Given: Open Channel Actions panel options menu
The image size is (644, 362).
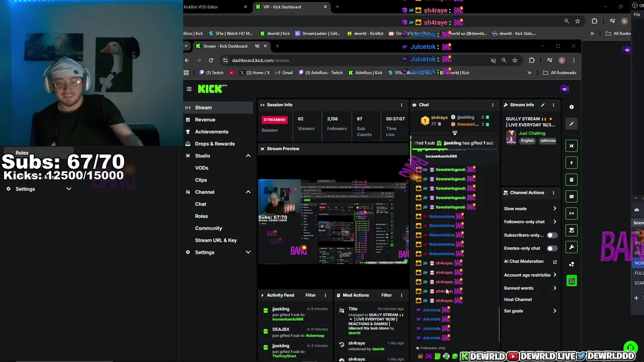Looking at the screenshot, I should point(553,193).
